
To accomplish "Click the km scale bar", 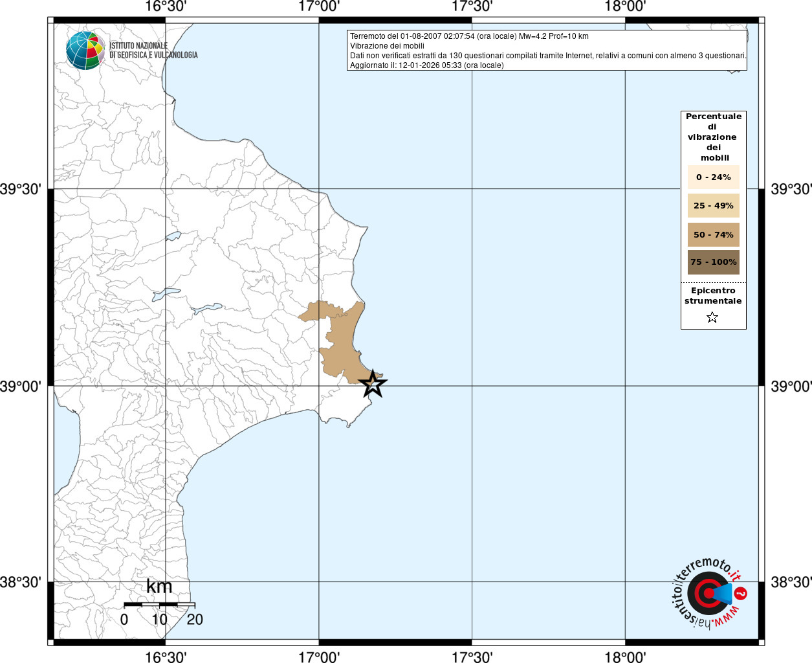I will click(159, 605).
